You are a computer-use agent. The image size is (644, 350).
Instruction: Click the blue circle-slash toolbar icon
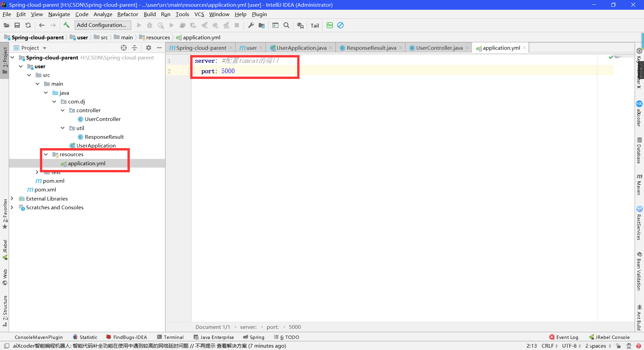(x=340, y=25)
